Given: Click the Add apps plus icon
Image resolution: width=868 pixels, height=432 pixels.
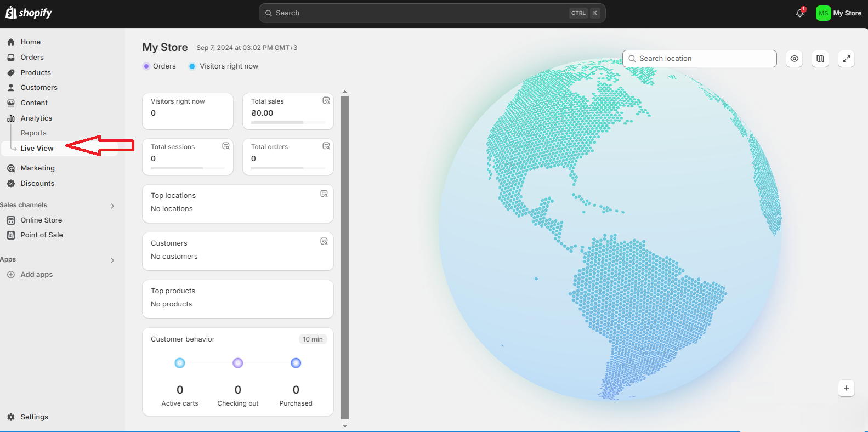Looking at the screenshot, I should tap(11, 275).
